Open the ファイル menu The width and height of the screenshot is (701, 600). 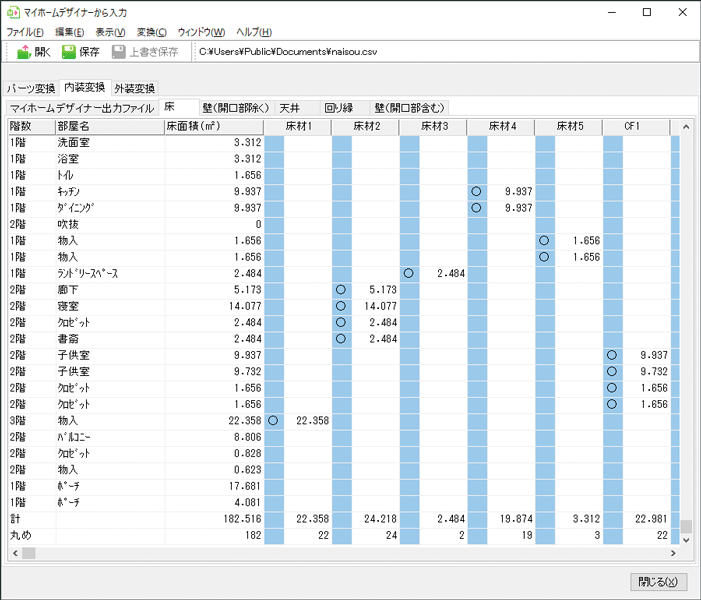click(x=25, y=32)
